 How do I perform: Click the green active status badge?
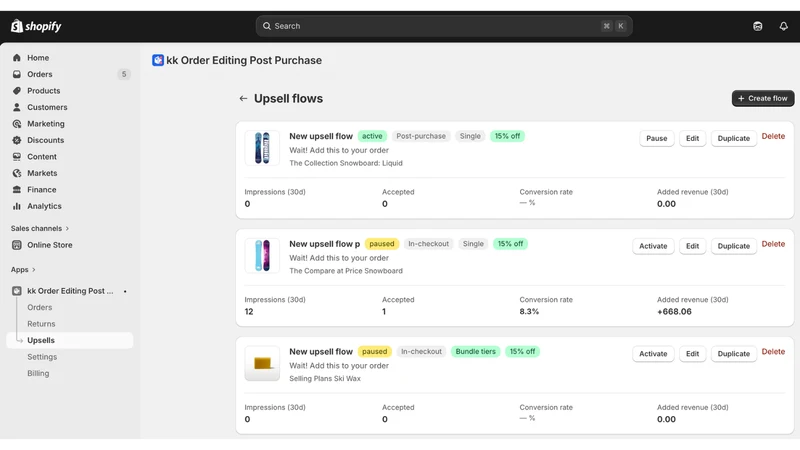(372, 136)
